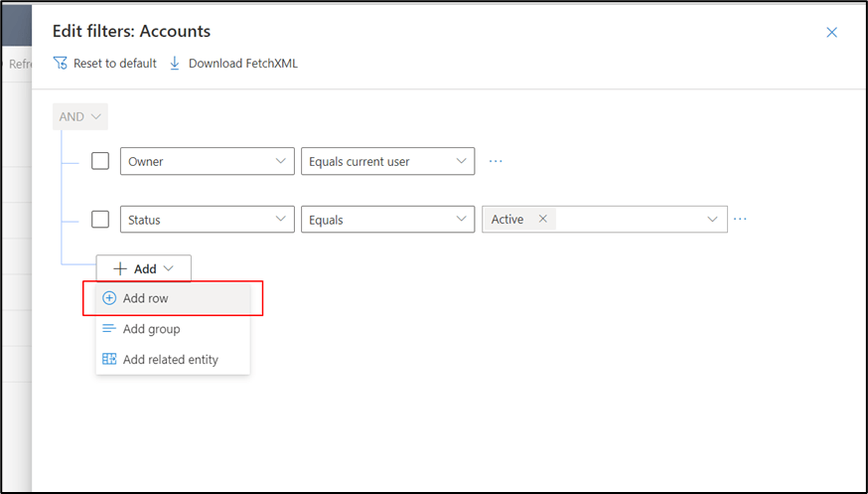This screenshot has height=494, width=868.
Task: Tick the checkbox for the Status row
Action: 100,220
